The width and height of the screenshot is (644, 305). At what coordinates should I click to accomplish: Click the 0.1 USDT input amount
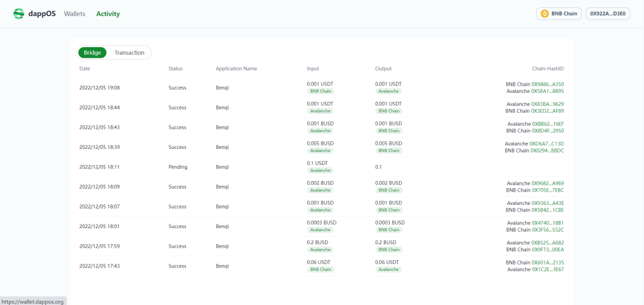click(317, 163)
